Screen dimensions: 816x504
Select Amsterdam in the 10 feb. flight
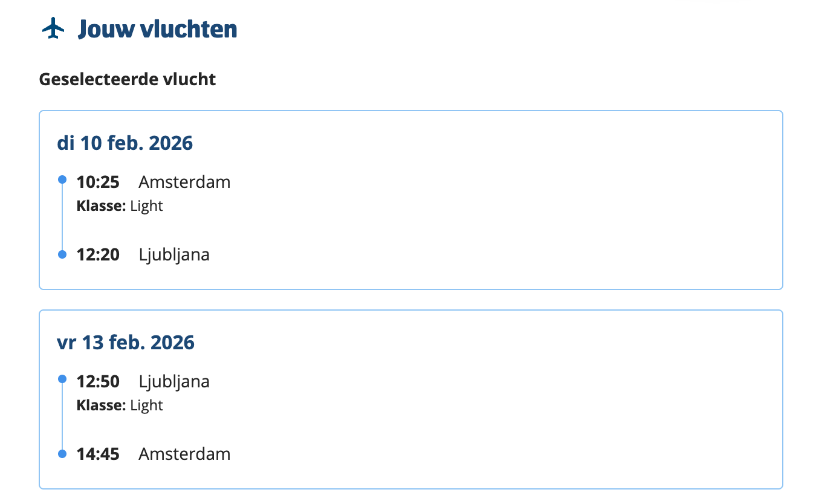coord(184,182)
